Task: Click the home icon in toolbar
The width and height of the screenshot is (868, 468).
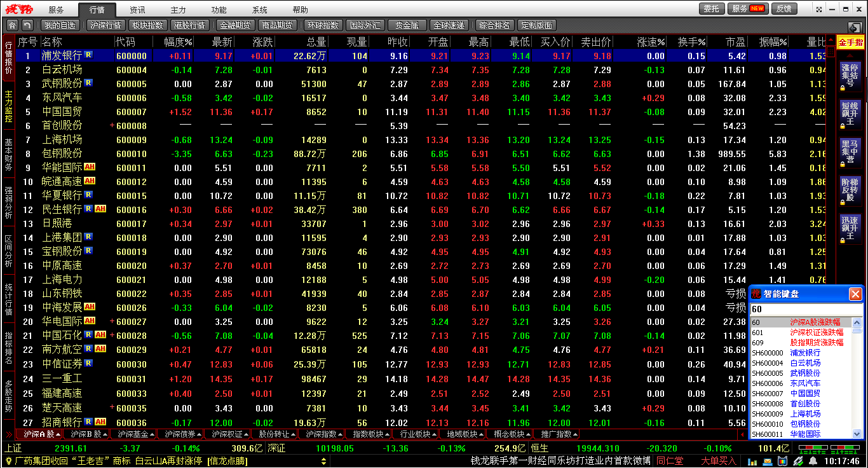Action: coord(12,25)
